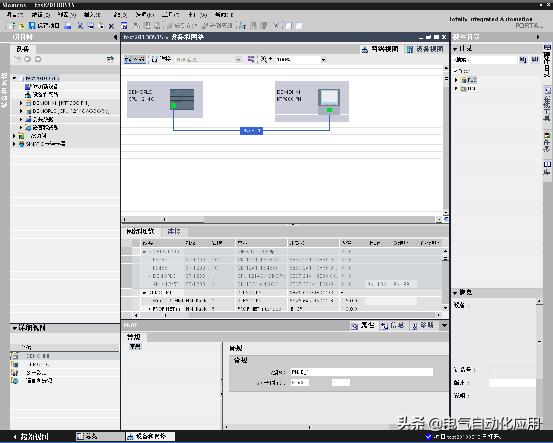Open the zoom level dropdown
Screen dimensions: 553x443
click(323, 60)
